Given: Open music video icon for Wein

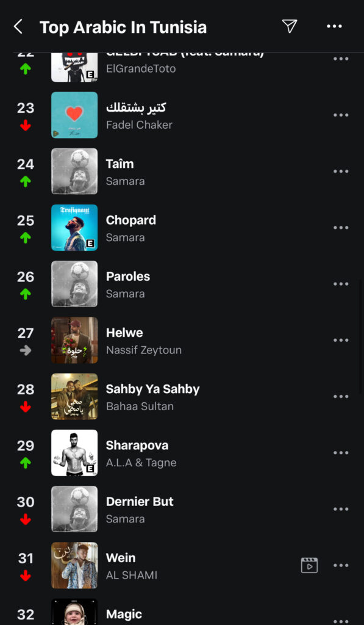Looking at the screenshot, I should tap(309, 565).
